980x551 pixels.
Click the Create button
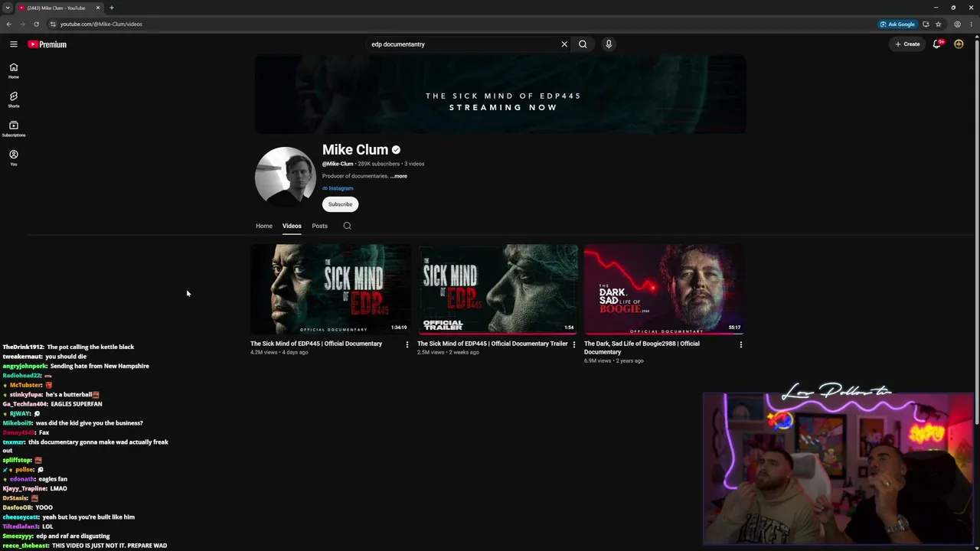[x=907, y=44]
